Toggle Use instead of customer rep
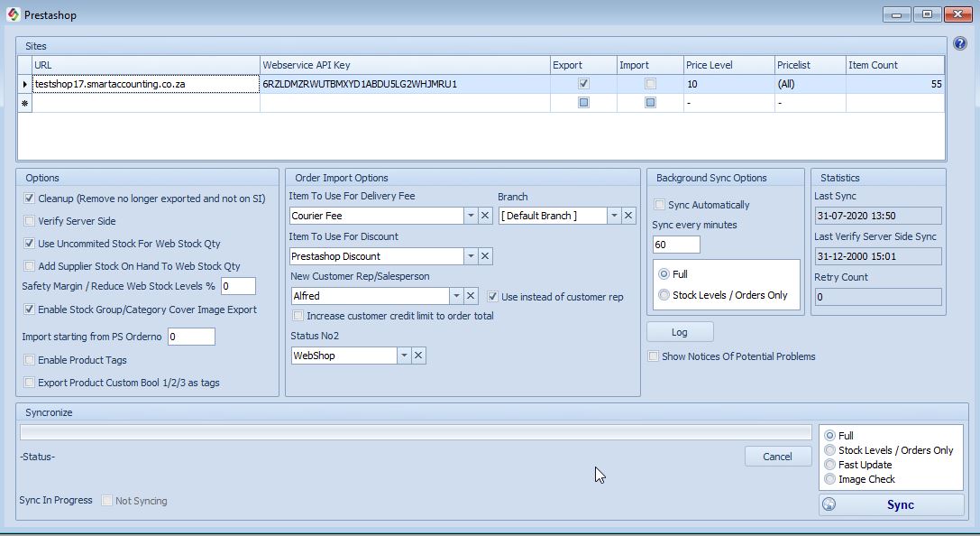The image size is (980, 536). point(492,297)
